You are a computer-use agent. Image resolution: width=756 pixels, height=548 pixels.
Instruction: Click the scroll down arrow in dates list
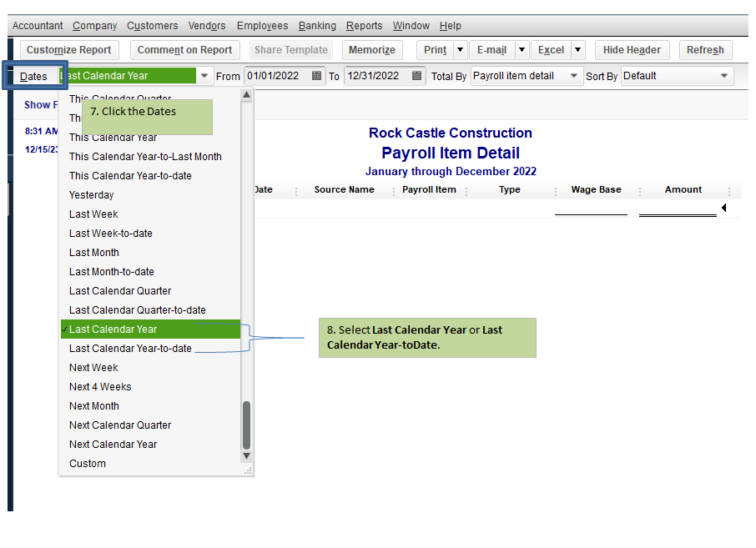click(246, 456)
